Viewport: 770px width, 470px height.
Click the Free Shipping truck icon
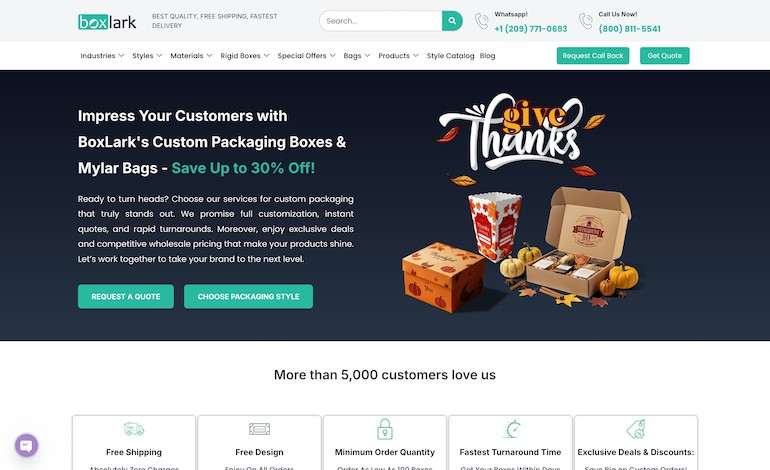(134, 429)
